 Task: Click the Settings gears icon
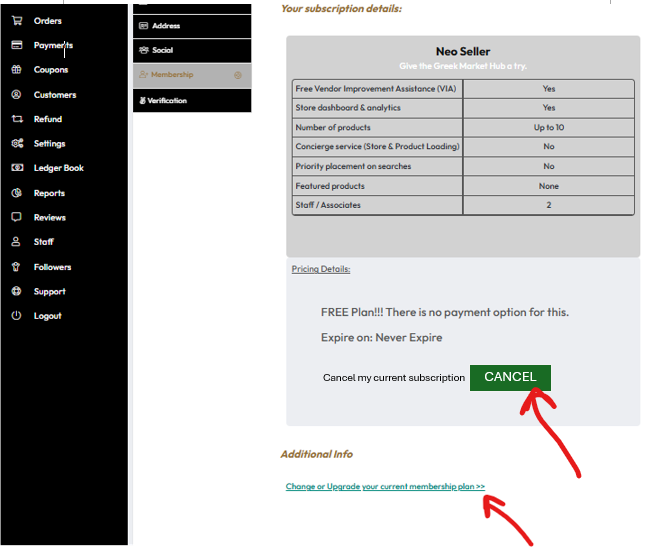click(x=16, y=144)
